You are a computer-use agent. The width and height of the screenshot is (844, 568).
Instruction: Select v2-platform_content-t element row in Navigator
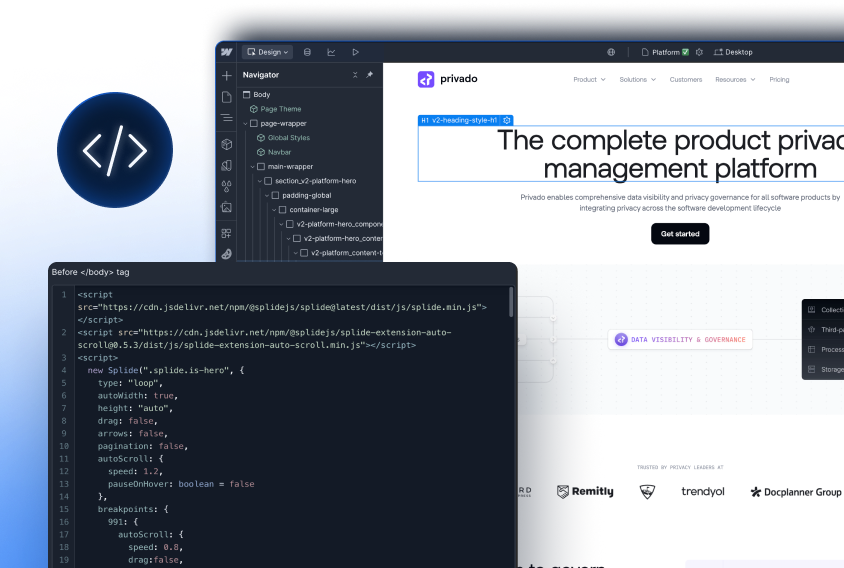coord(341,253)
